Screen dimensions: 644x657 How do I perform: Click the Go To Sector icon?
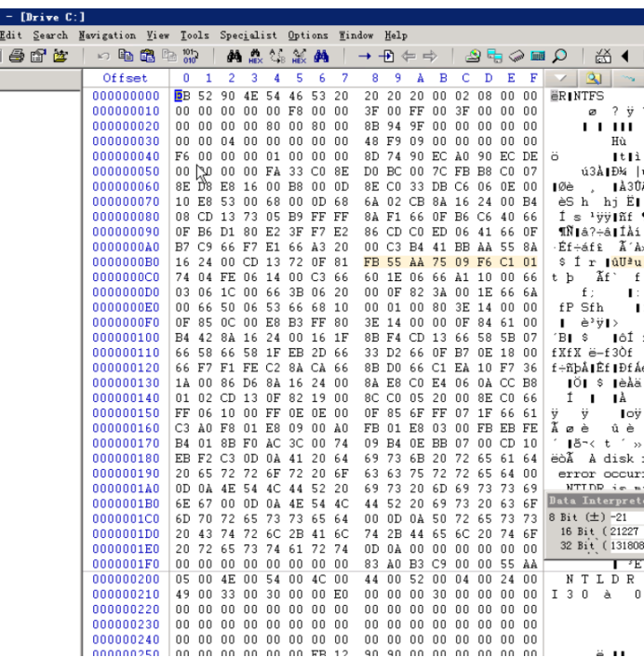tap(386, 56)
